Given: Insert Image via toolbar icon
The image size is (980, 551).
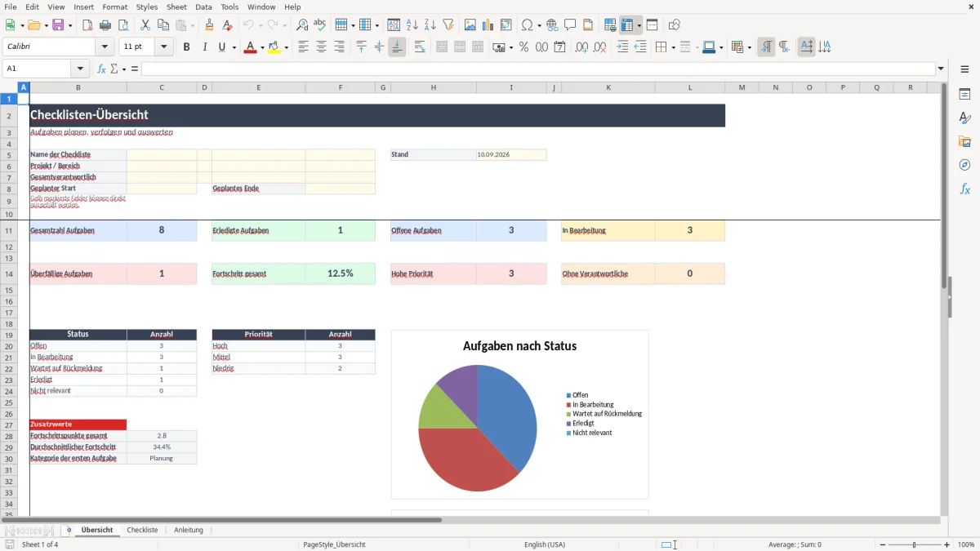Looking at the screenshot, I should pyautogui.click(x=470, y=25).
